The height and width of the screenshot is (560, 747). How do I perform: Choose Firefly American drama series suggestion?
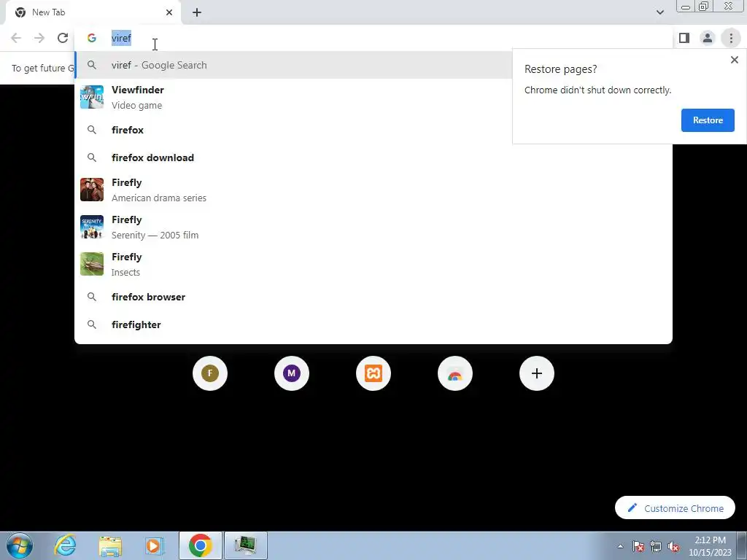coord(373,190)
